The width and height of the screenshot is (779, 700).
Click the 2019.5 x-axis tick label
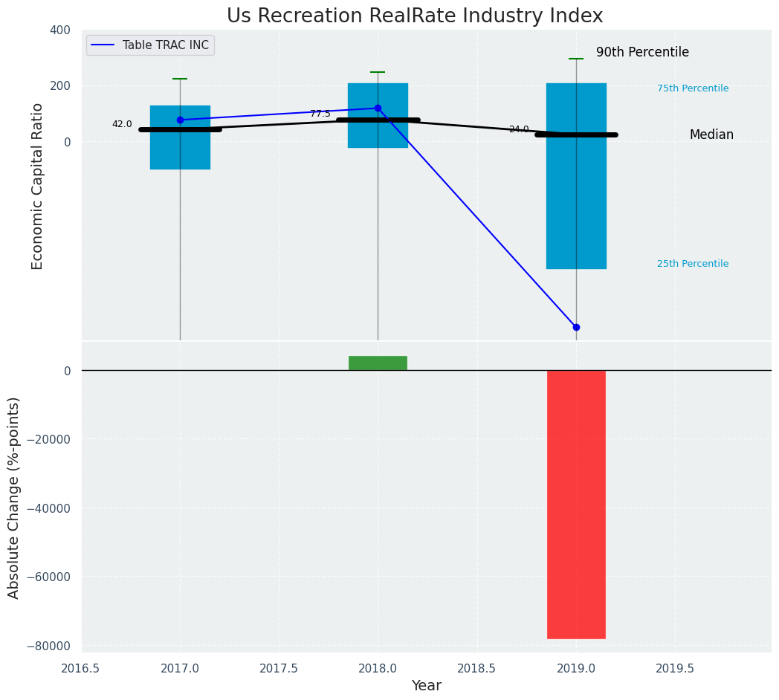pos(675,668)
